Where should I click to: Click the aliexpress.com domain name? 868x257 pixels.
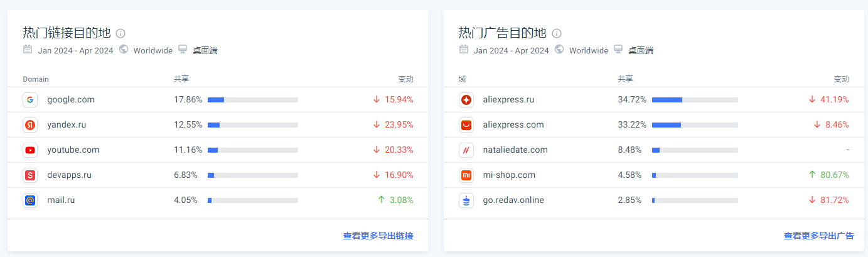(x=513, y=125)
